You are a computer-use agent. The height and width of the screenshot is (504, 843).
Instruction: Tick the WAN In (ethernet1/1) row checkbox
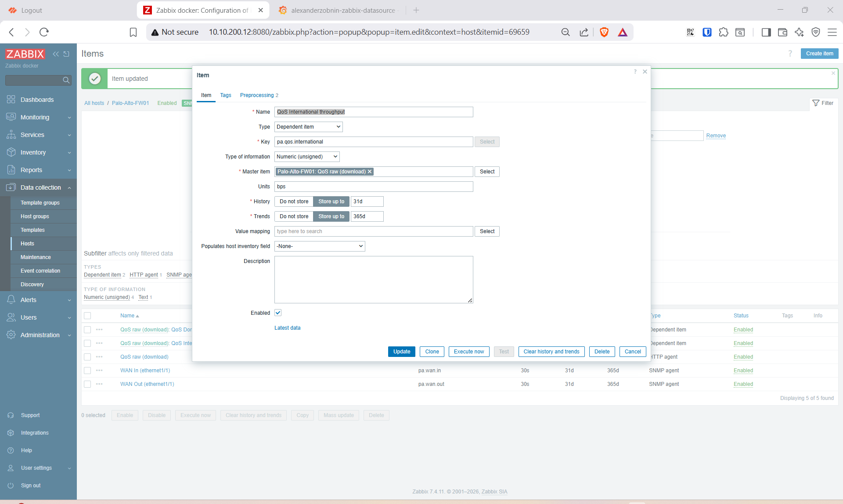pos(87,371)
